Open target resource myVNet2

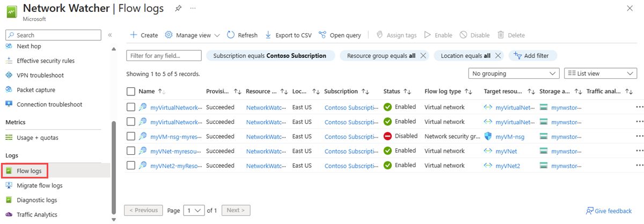pos(508,166)
